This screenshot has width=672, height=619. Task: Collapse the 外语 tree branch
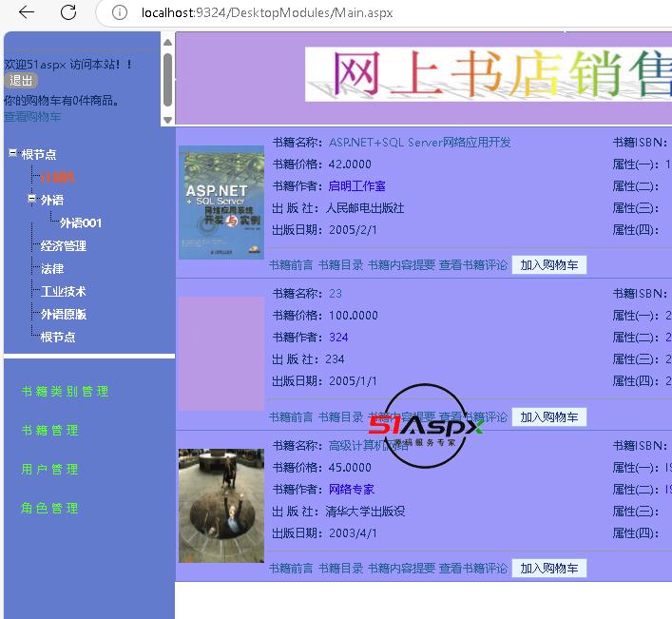point(31,199)
